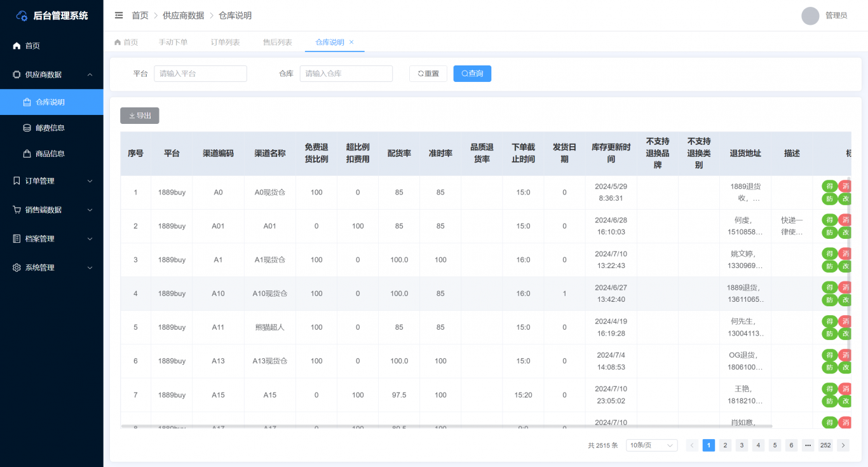Click the 重置 reset button
The image size is (868, 467).
click(428, 74)
